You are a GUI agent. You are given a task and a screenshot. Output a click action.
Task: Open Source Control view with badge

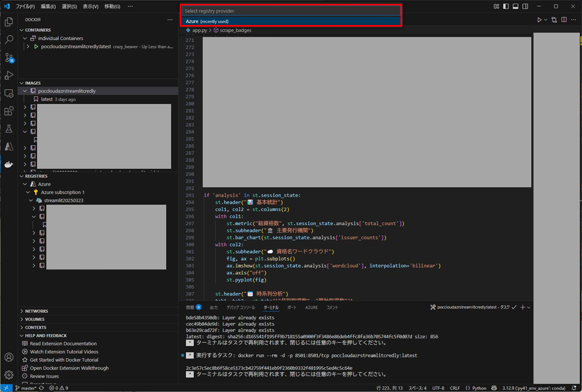coord(9,58)
